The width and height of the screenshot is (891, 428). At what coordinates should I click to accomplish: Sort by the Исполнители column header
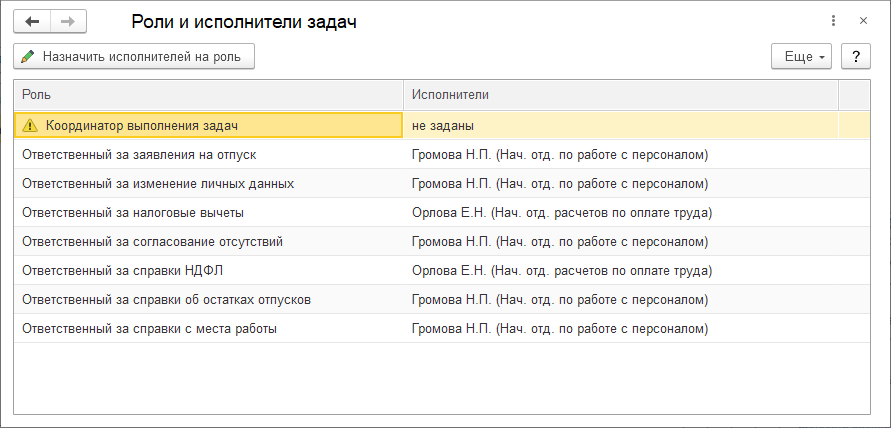(x=620, y=94)
